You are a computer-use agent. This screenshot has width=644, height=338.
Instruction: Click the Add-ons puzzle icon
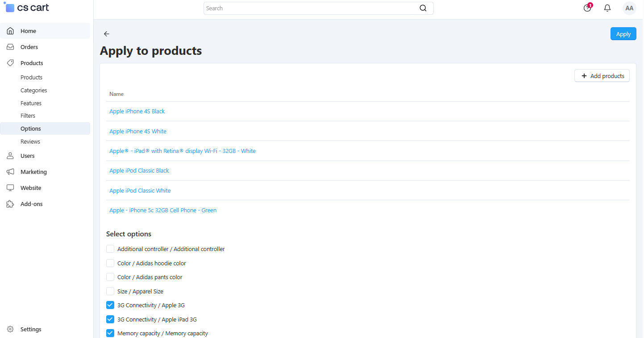[x=10, y=204]
